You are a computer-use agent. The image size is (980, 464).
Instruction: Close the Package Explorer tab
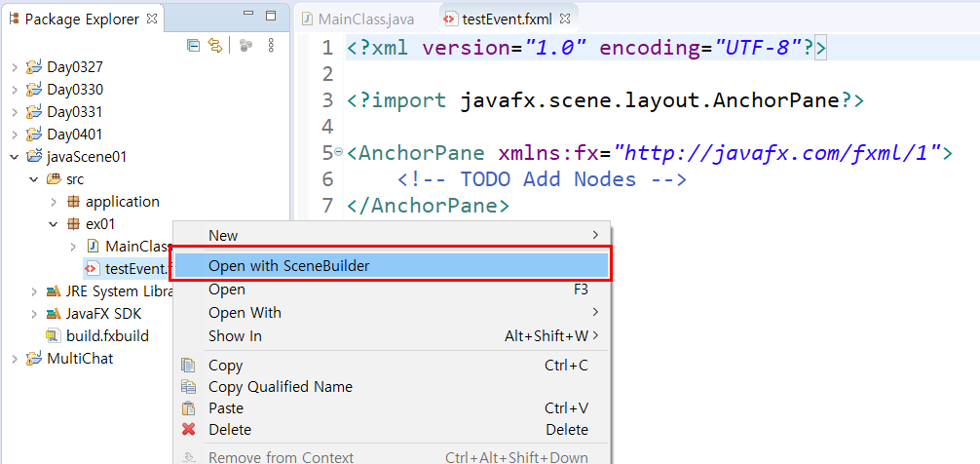pos(152,19)
